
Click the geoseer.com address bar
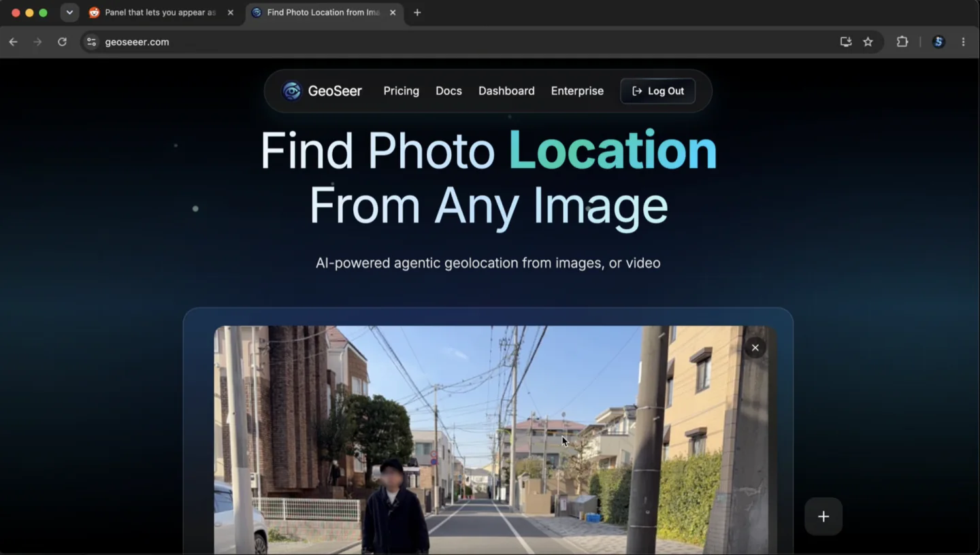463,41
